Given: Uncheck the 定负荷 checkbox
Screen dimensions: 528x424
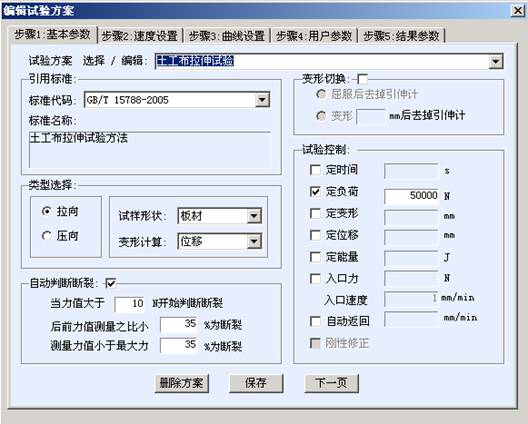Looking at the screenshot, I should click(x=315, y=192).
